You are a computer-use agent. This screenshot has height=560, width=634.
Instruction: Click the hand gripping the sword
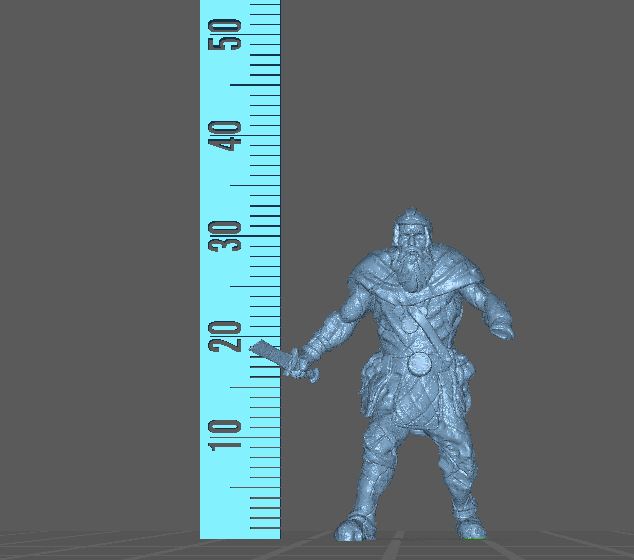301,361
